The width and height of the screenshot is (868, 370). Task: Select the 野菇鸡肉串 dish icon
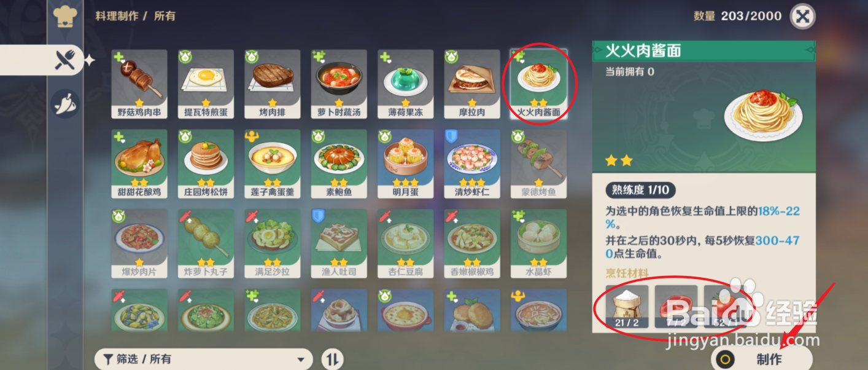click(139, 84)
